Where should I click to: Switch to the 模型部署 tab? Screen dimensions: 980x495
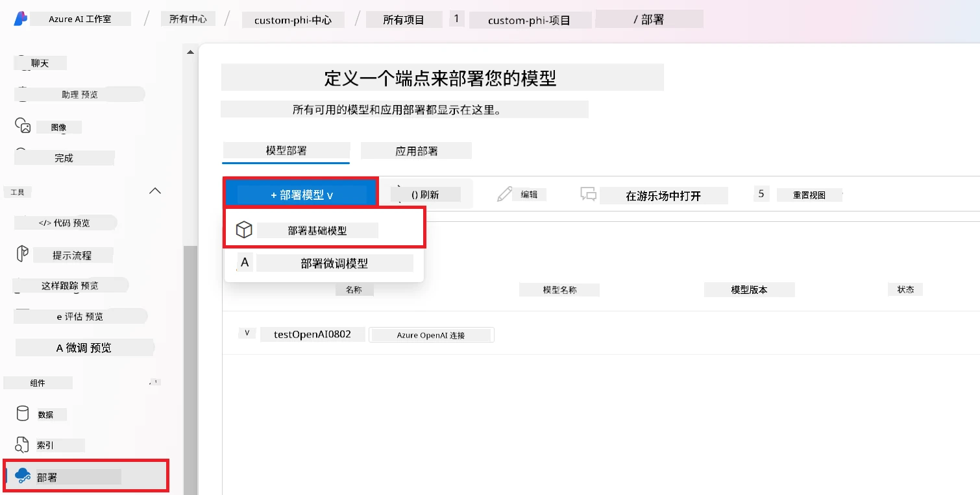pyautogui.click(x=286, y=151)
